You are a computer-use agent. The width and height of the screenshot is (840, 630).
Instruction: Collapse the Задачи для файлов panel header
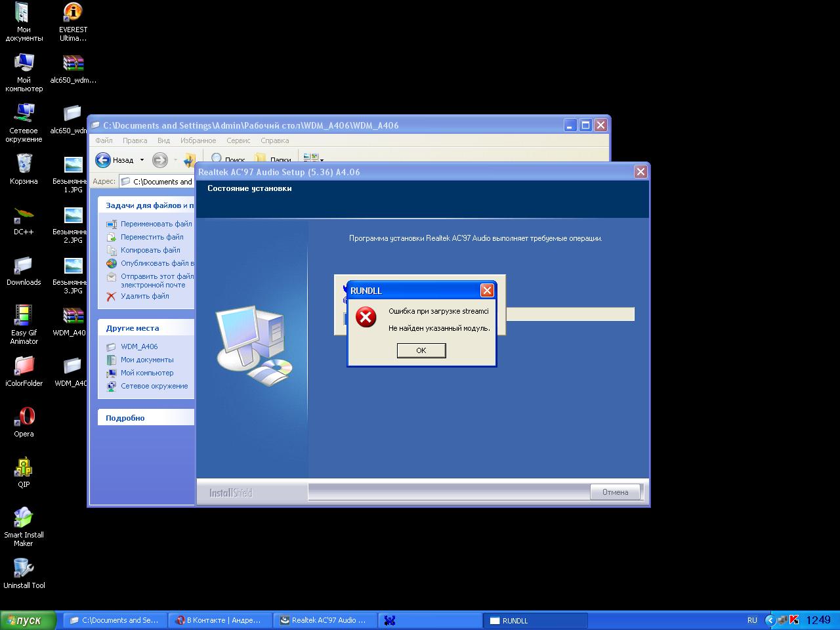pos(146,205)
